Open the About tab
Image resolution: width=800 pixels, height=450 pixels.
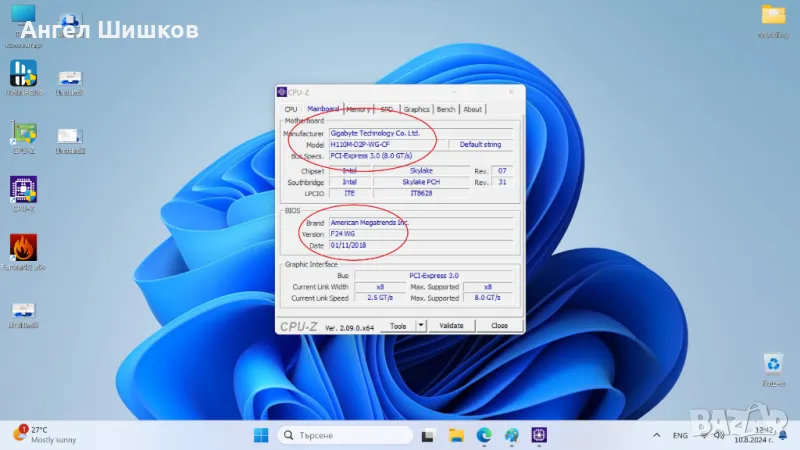click(472, 109)
